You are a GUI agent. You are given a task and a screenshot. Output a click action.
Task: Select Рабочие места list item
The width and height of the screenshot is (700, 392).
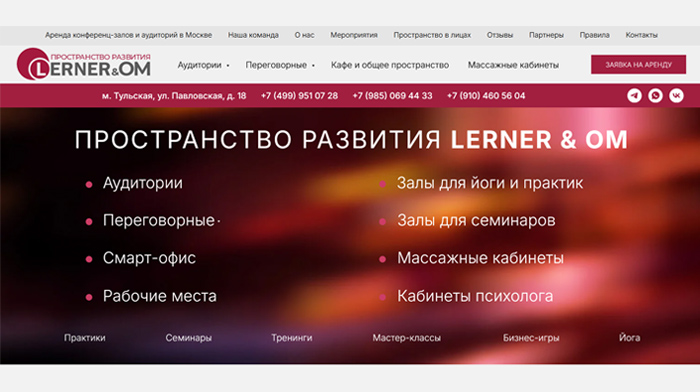click(x=160, y=296)
